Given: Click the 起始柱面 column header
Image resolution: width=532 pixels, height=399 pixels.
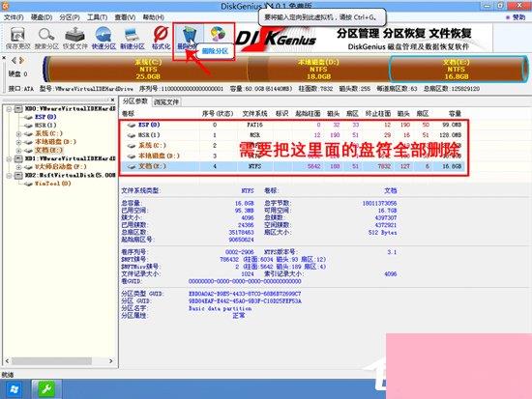Looking at the screenshot, I should click(308, 114).
